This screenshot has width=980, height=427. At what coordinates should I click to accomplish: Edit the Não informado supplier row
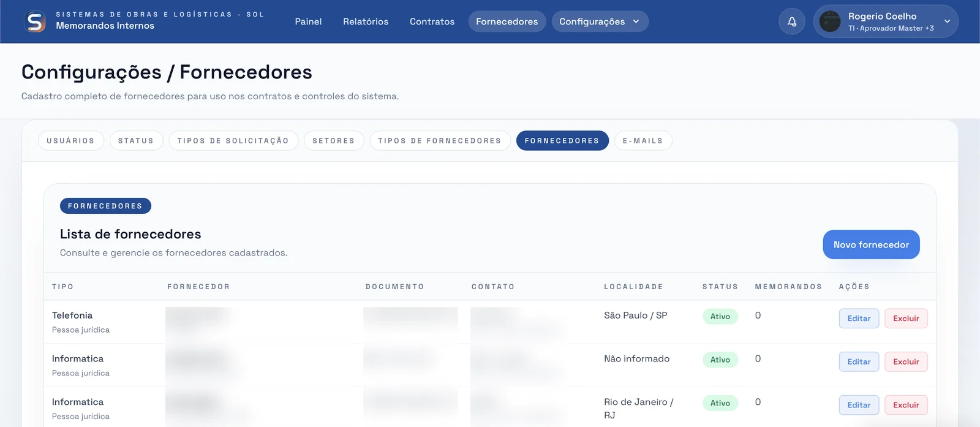pyautogui.click(x=859, y=362)
